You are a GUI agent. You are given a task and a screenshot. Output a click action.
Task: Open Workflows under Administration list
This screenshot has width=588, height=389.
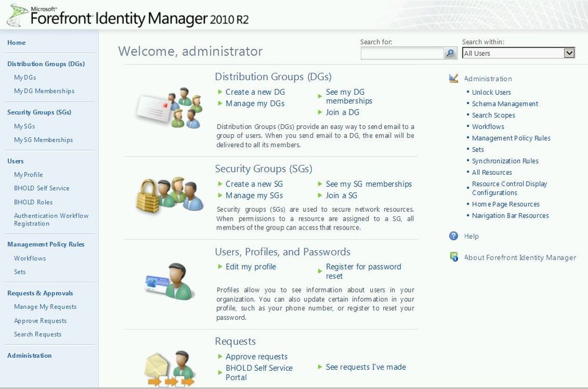tap(488, 127)
